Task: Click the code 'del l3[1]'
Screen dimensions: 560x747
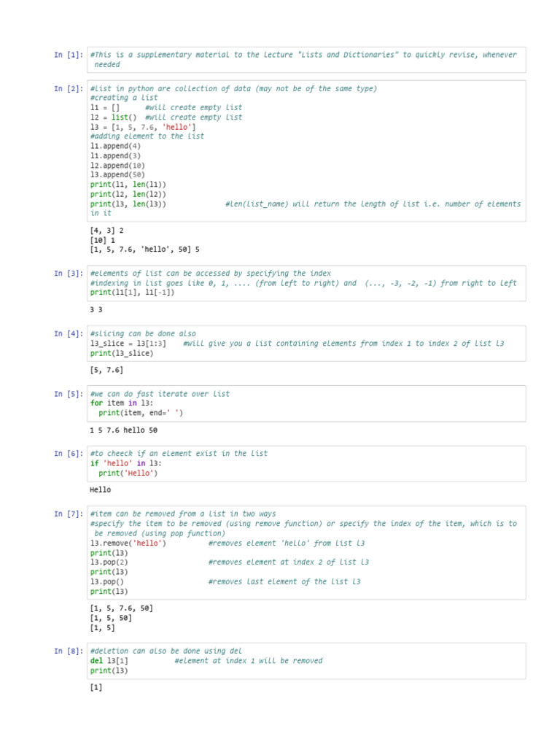Action: (109, 661)
